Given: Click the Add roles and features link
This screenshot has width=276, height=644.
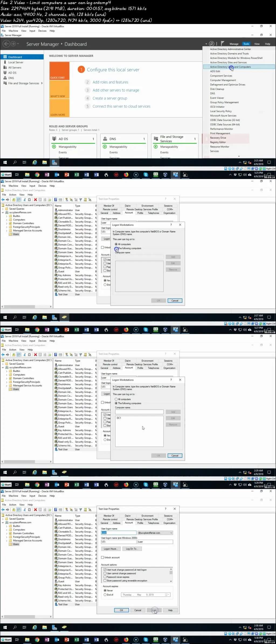Looking at the screenshot, I should coord(111,82).
